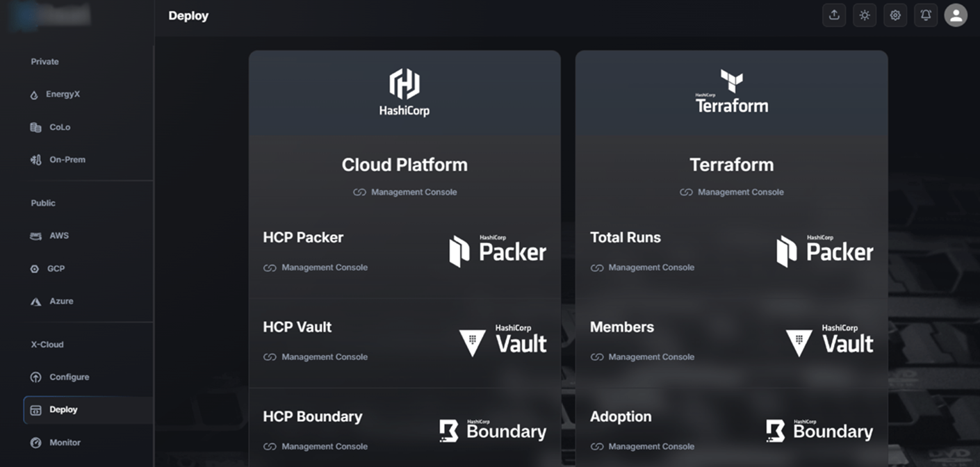
Task: Click the Packer logo beside Total Runs
Action: [x=825, y=251]
